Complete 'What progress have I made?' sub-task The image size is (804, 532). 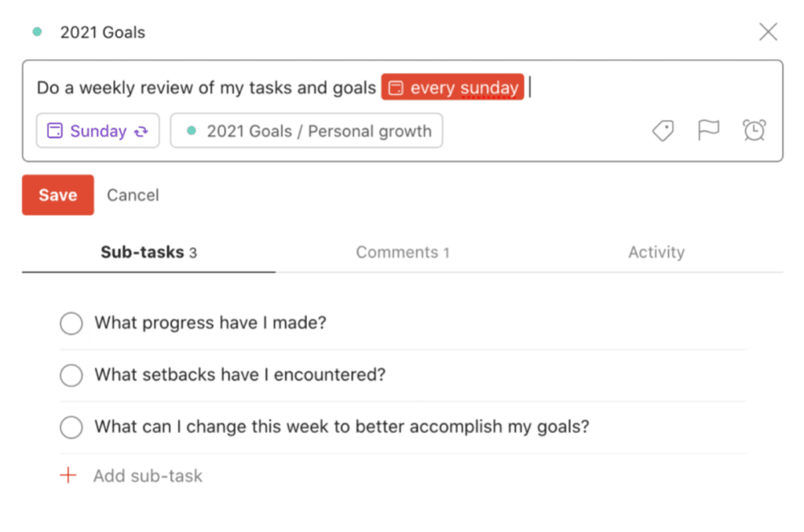pos(71,323)
